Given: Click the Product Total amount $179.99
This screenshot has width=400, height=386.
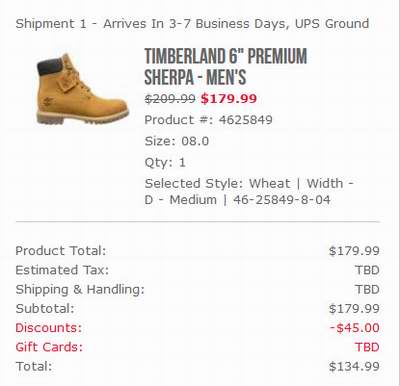Looking at the screenshot, I should (x=354, y=251).
